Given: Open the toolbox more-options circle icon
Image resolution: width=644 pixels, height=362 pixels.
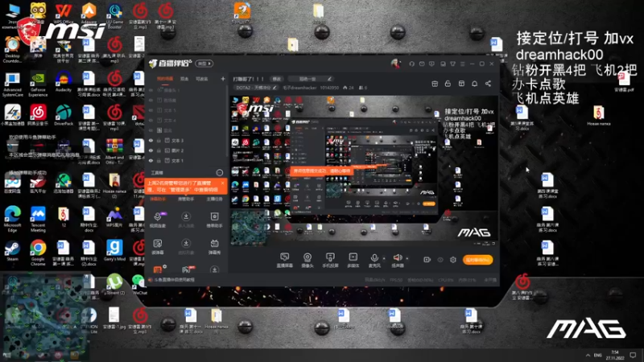Looking at the screenshot, I should click(x=220, y=173).
